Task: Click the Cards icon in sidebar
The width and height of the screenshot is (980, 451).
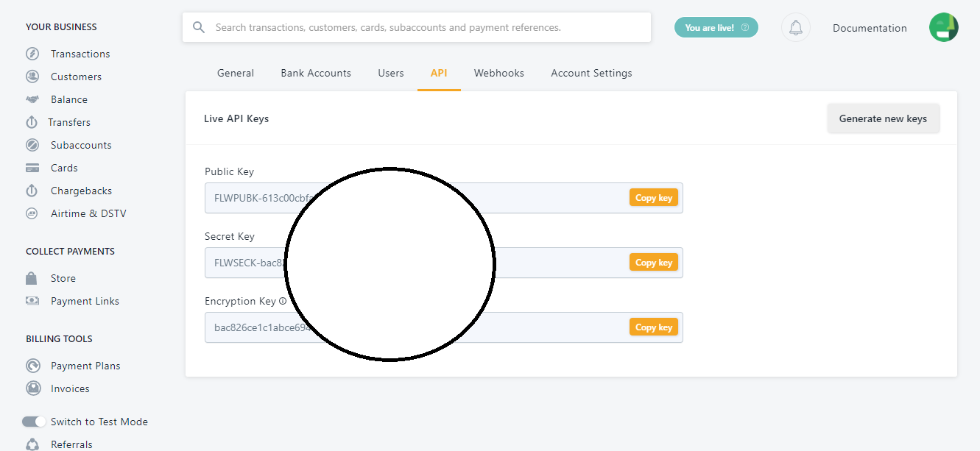Action: (x=32, y=168)
